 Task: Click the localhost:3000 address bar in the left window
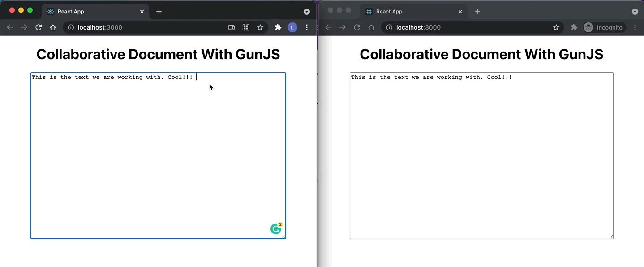pos(148,27)
